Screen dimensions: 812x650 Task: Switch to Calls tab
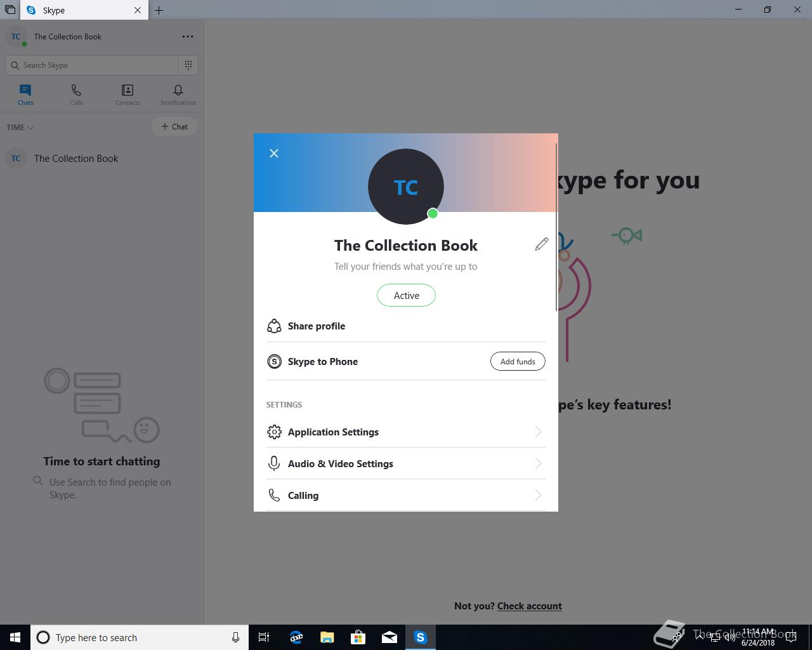(x=76, y=95)
